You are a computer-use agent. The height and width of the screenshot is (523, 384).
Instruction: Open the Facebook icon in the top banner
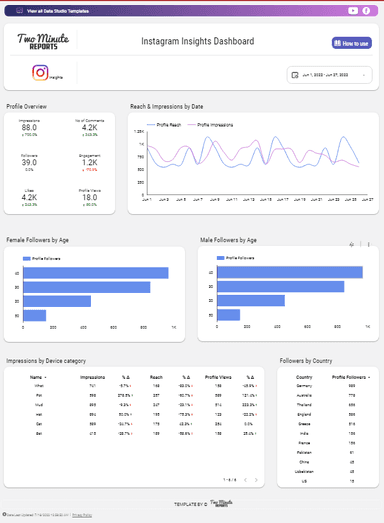[x=366, y=11]
